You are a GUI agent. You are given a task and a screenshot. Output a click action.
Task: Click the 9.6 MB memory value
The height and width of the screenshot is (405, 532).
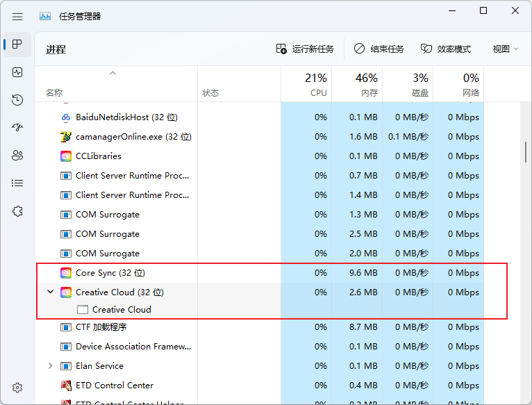click(x=363, y=273)
